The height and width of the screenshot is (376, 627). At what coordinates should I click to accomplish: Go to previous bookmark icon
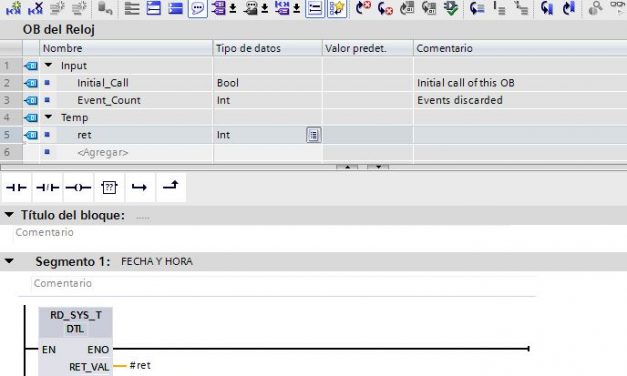tap(547, 8)
